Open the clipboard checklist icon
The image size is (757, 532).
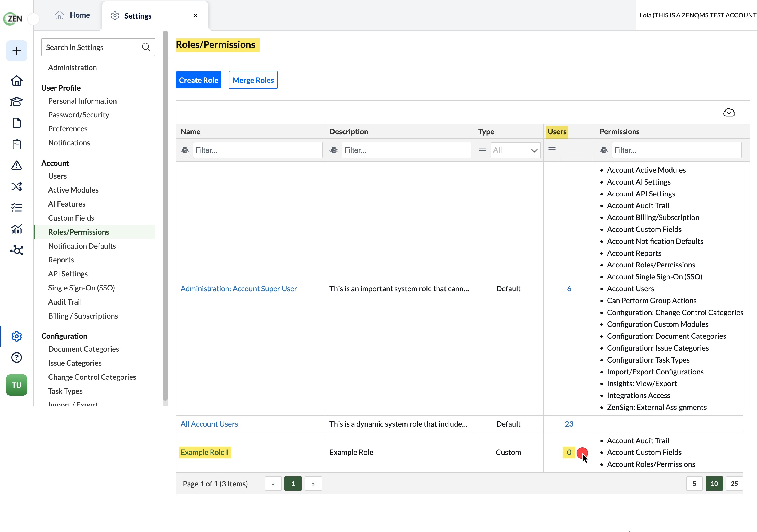[x=16, y=144]
